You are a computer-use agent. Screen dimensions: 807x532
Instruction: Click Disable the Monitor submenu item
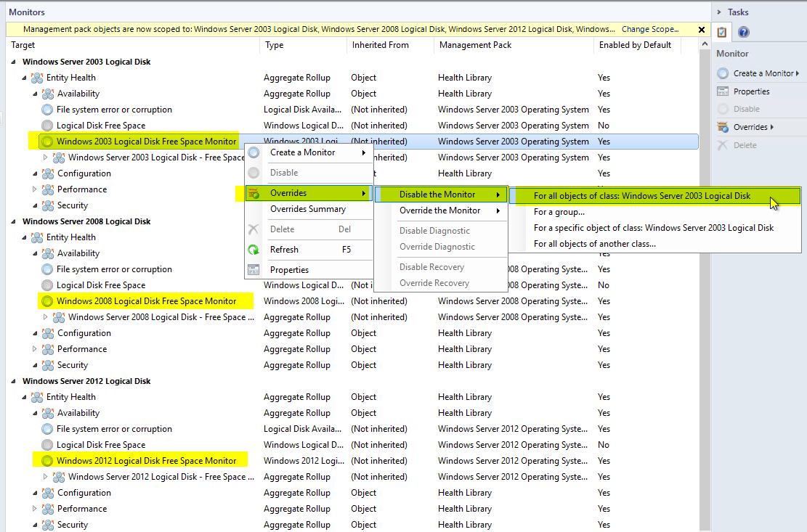pyautogui.click(x=441, y=195)
